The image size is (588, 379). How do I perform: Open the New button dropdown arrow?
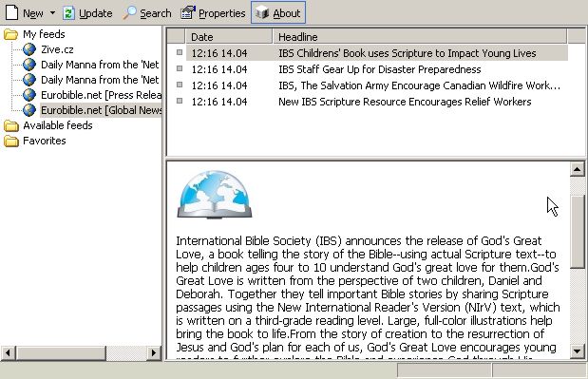pyautogui.click(x=52, y=13)
